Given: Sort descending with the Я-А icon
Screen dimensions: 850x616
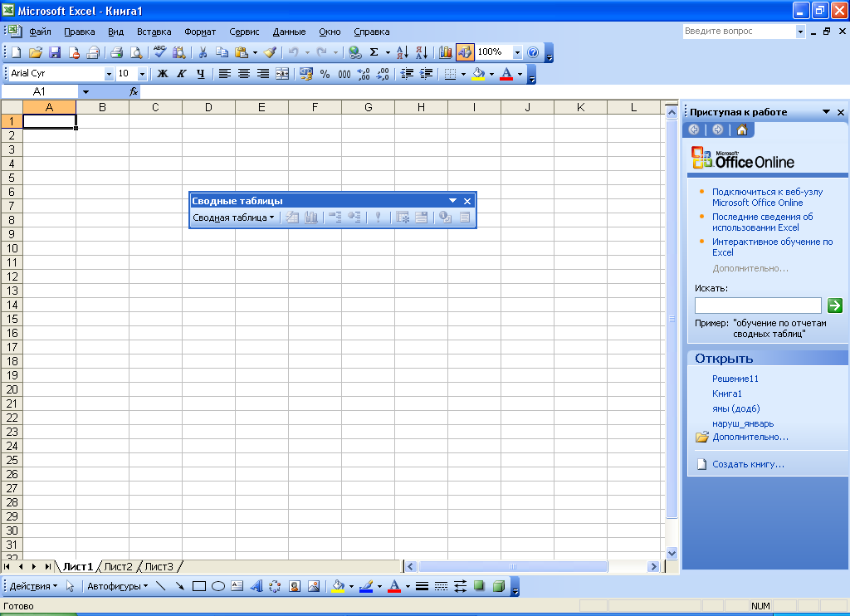Looking at the screenshot, I should 421,52.
